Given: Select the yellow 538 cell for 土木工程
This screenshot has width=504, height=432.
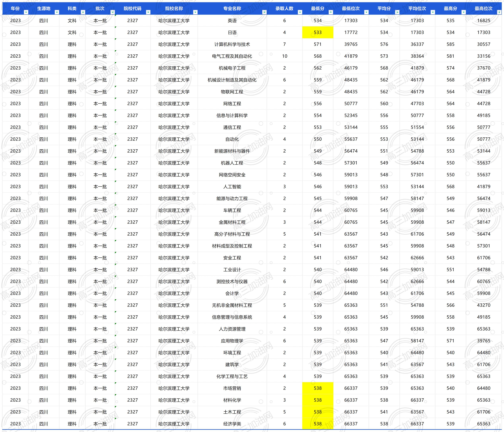Looking at the screenshot, I should point(318,412).
